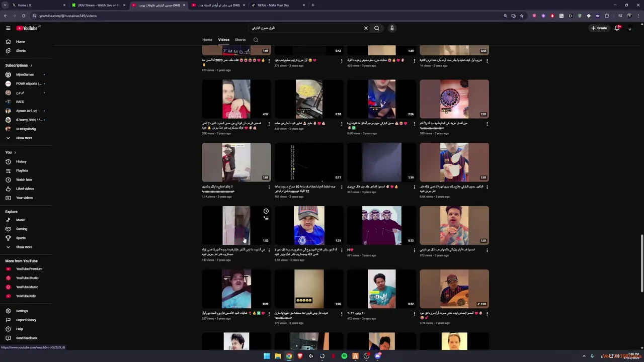This screenshot has height=362, width=644.
Task: Open the MjrmGames subscription channel
Action: click(25, 74)
